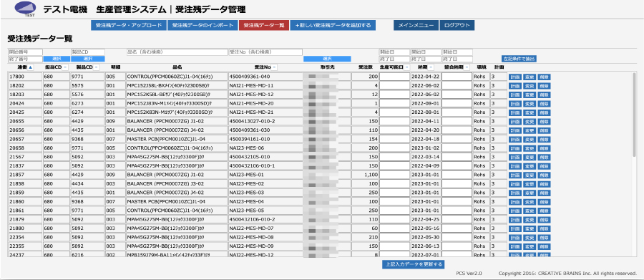This screenshot has height=280, width=644.
Task: Click cell 4500413027-010-2
Action: pos(265,121)
